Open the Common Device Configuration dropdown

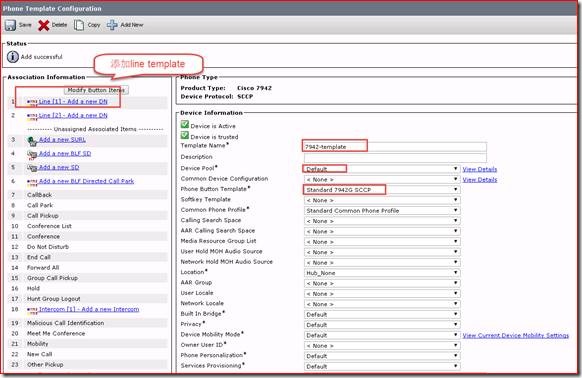tap(382, 179)
